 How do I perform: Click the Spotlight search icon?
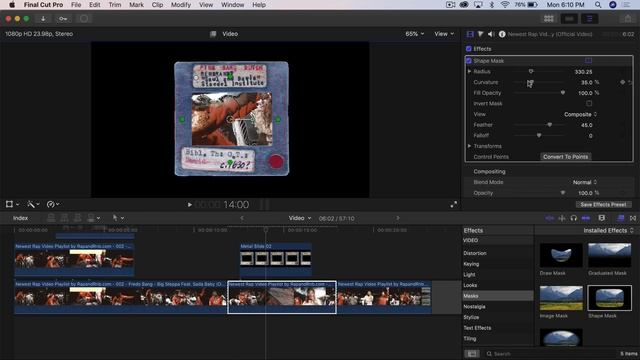pos(598,5)
